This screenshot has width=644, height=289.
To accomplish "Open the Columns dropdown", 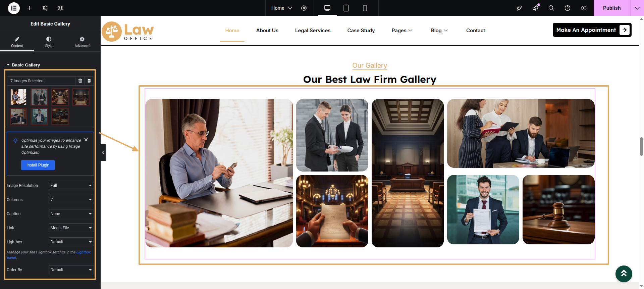I will tap(71, 200).
